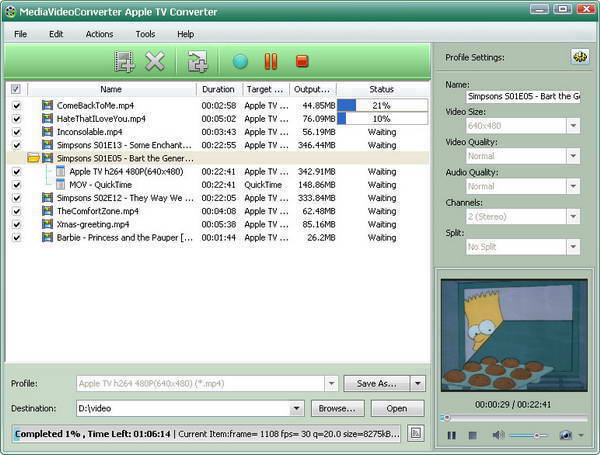The width and height of the screenshot is (600, 455).
Task: Click the application icon in the title bar
Action: click(x=10, y=12)
